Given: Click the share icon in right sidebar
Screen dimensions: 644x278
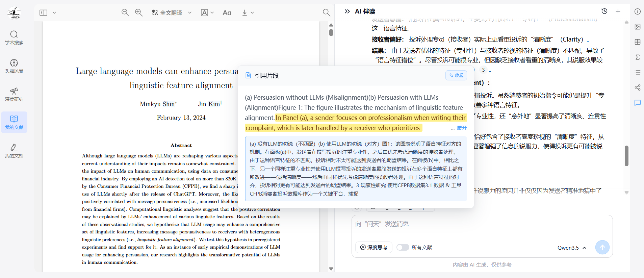Looking at the screenshot, I should 638,87.
